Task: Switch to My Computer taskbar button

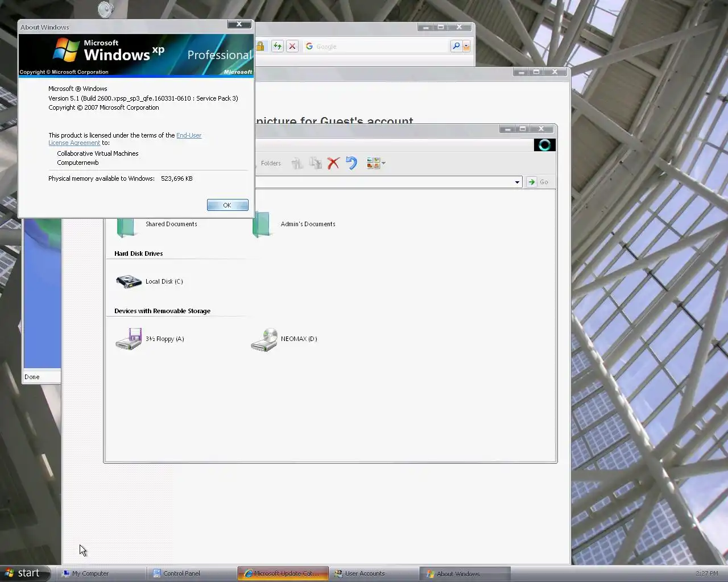Action: coord(101,573)
